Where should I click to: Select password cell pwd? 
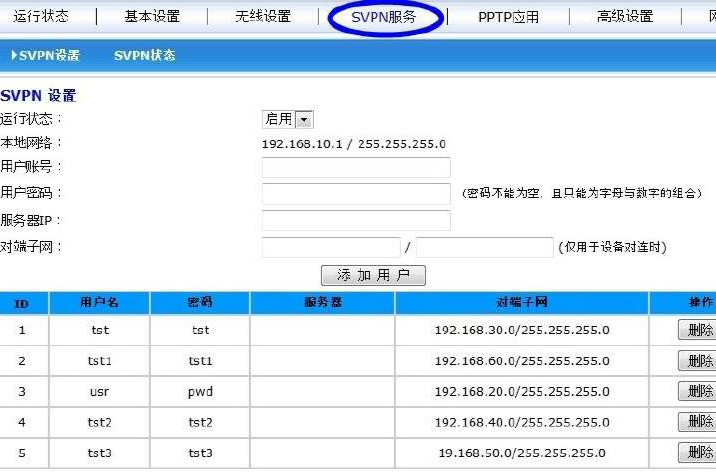200,392
